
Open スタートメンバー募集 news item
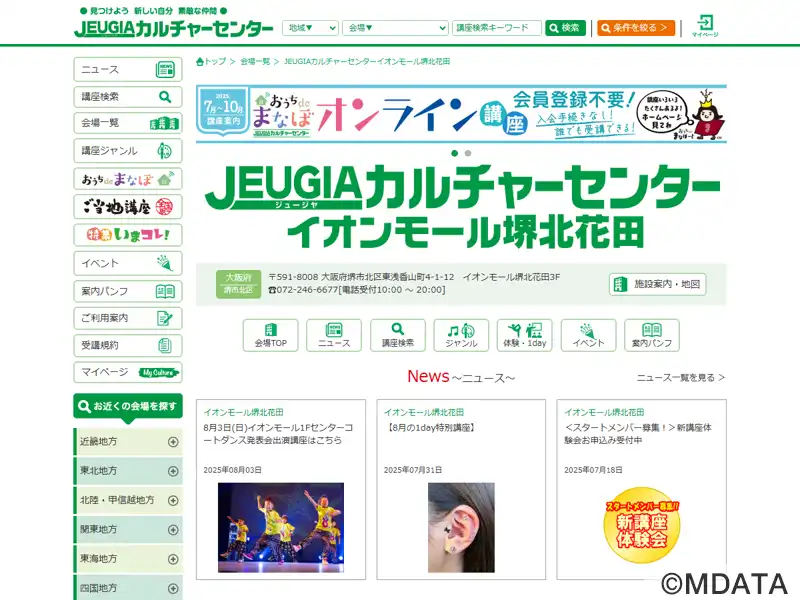click(638, 434)
